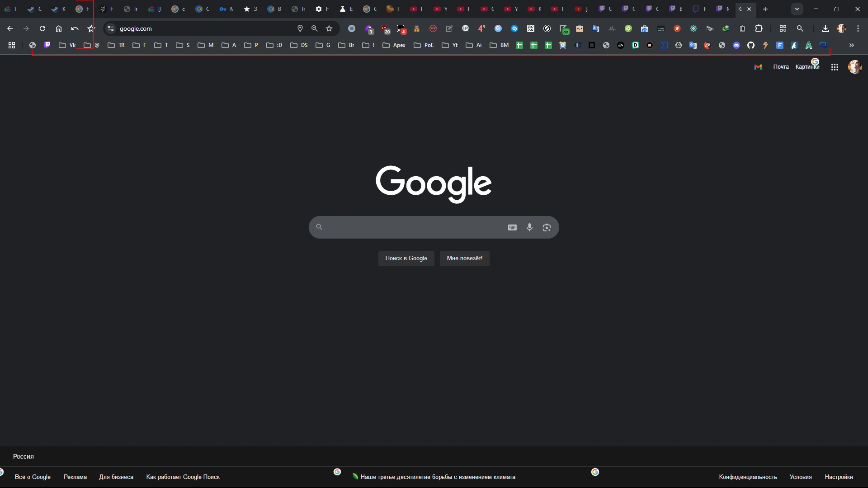Open the 'Реклама' footer link

75,477
